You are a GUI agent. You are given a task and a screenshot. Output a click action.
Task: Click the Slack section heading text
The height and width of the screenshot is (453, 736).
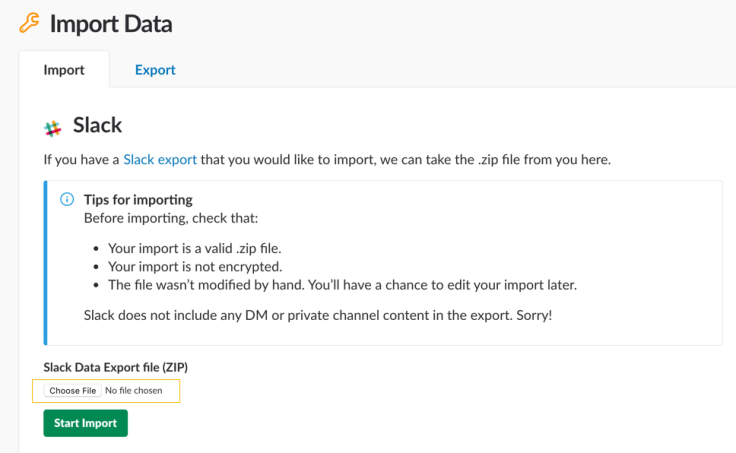[97, 126]
